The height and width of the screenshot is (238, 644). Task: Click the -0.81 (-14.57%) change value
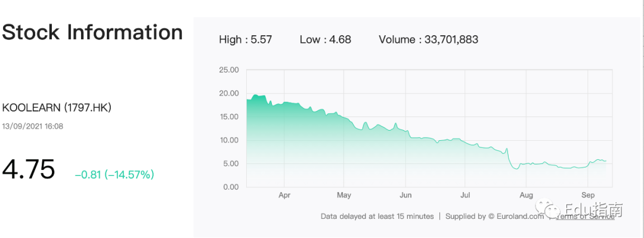[114, 175]
